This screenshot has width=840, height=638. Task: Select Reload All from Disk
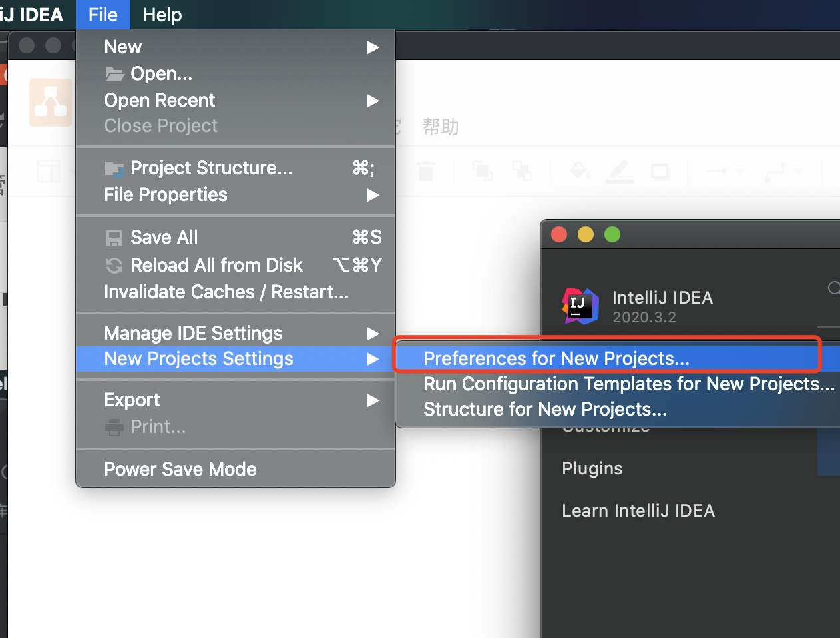236,265
